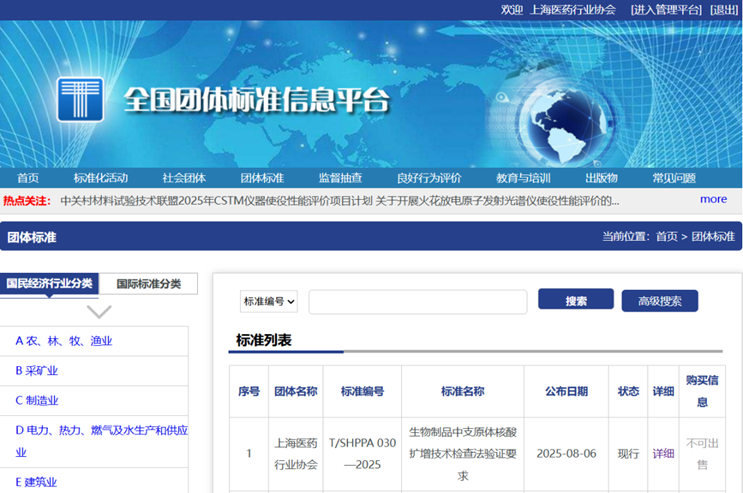Switch to the 国民经济行业分类 tab
Viewport: 743px width, 493px height.
tap(49, 283)
